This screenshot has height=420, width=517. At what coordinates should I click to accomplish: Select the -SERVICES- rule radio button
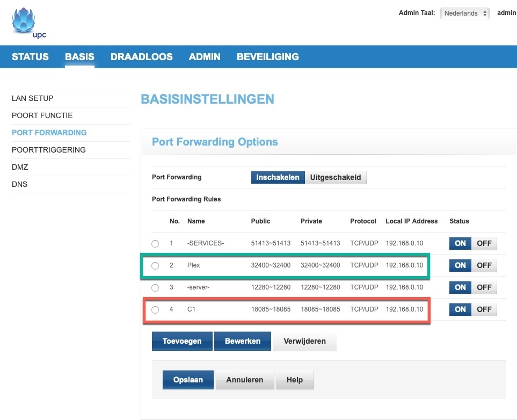coord(155,243)
